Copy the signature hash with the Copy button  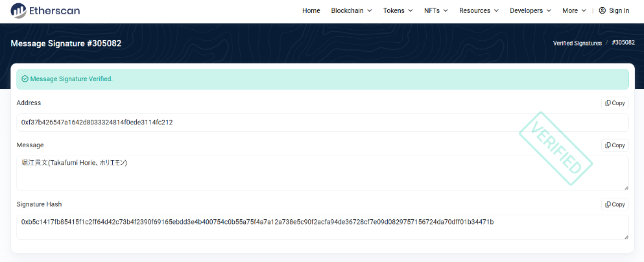coord(614,204)
